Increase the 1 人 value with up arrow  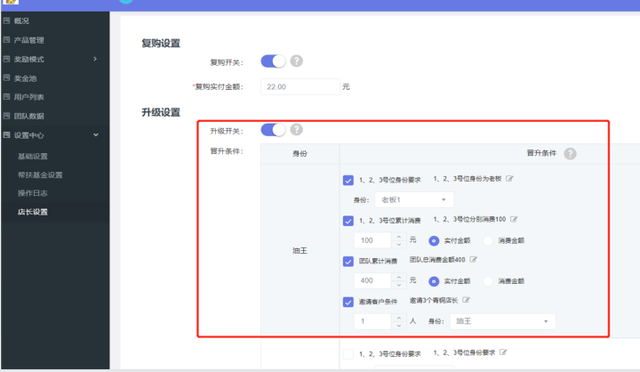[x=399, y=317]
